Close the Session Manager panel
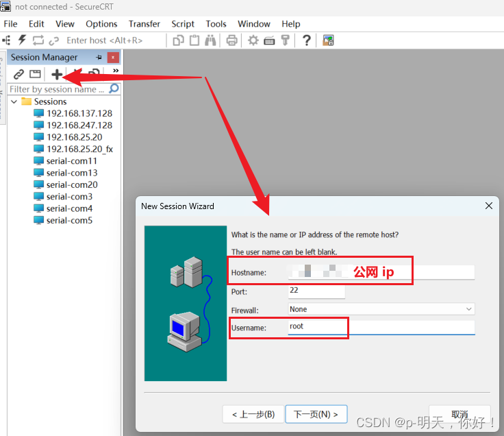Viewport: 504px width, 436px height. click(113, 58)
